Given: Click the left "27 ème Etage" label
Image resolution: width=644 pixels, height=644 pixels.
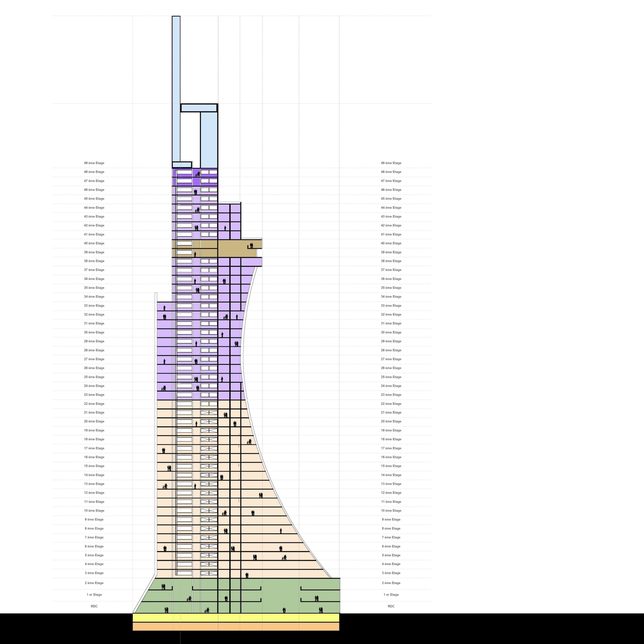Looking at the screenshot, I should 94,359.
